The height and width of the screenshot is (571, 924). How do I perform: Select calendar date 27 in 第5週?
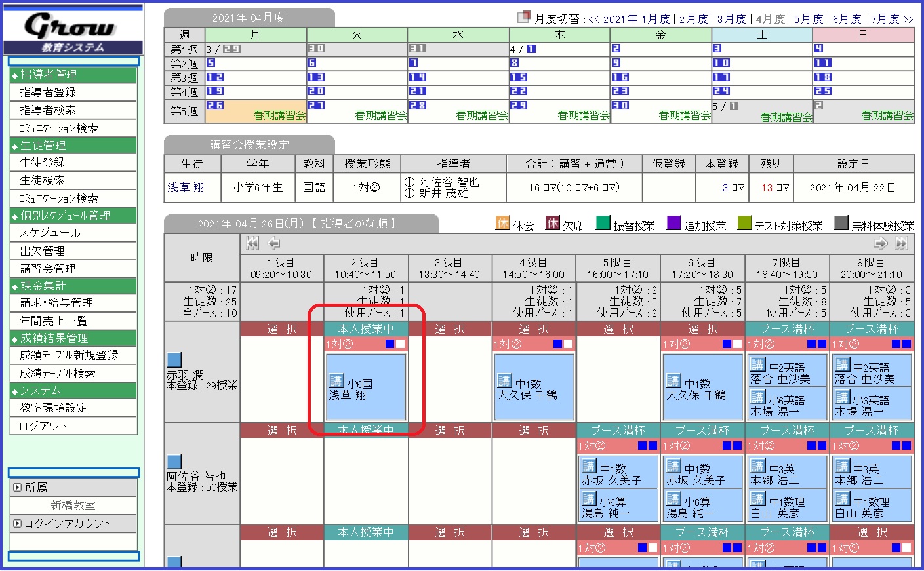316,105
